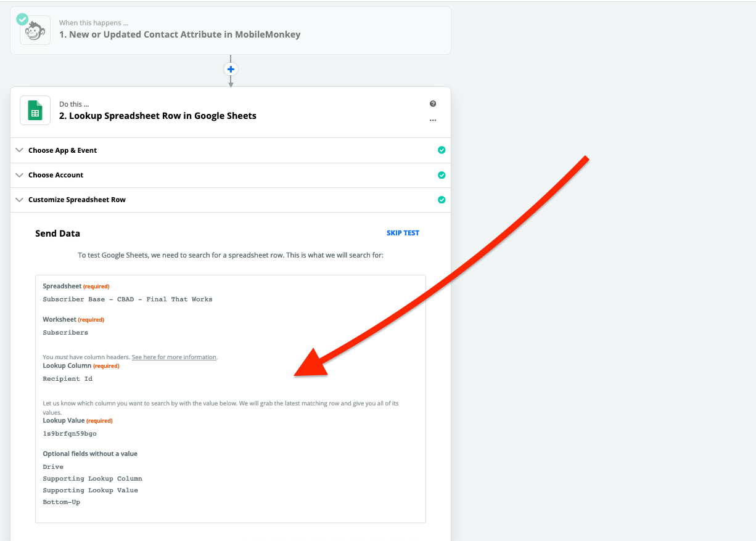Click the green check next to Customize Spreadsheet Row
The width and height of the screenshot is (756, 541).
442,200
